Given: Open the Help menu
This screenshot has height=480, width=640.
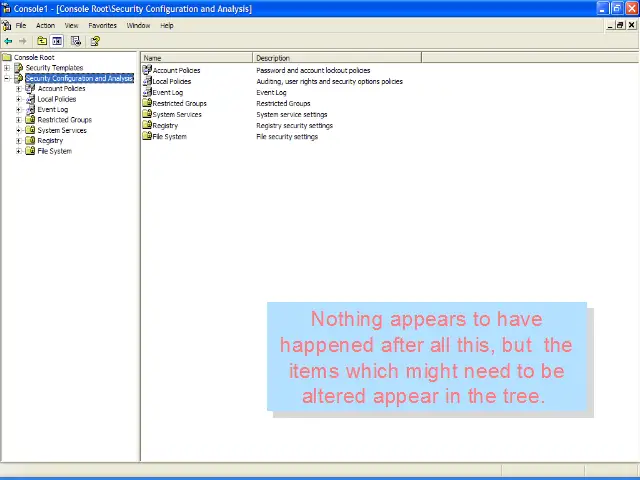Looking at the screenshot, I should [167, 25].
